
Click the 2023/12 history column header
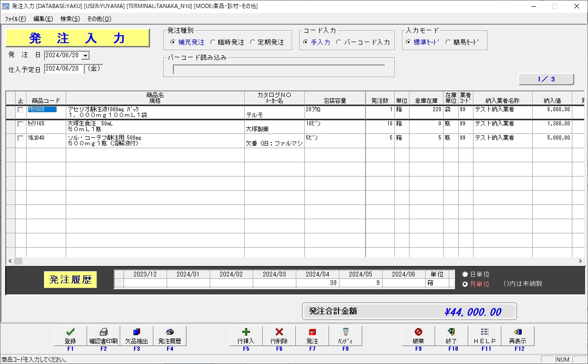[145, 275]
